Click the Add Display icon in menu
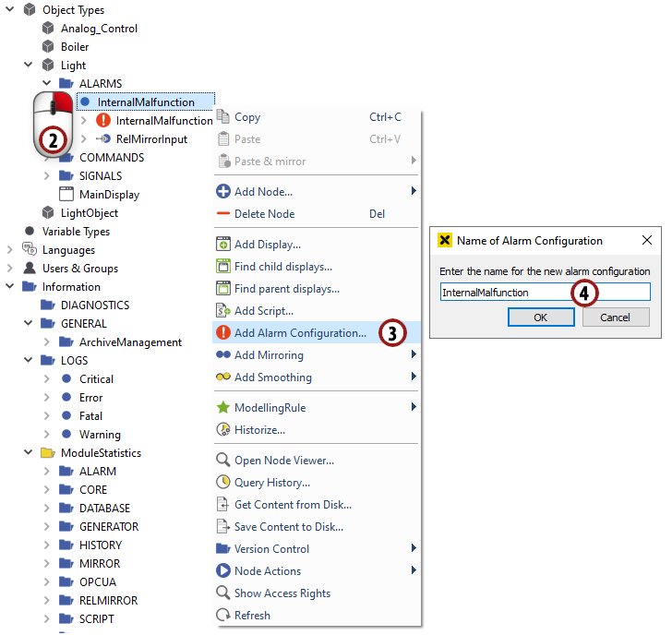Image resolution: width=672 pixels, height=635 pixels. (x=222, y=245)
